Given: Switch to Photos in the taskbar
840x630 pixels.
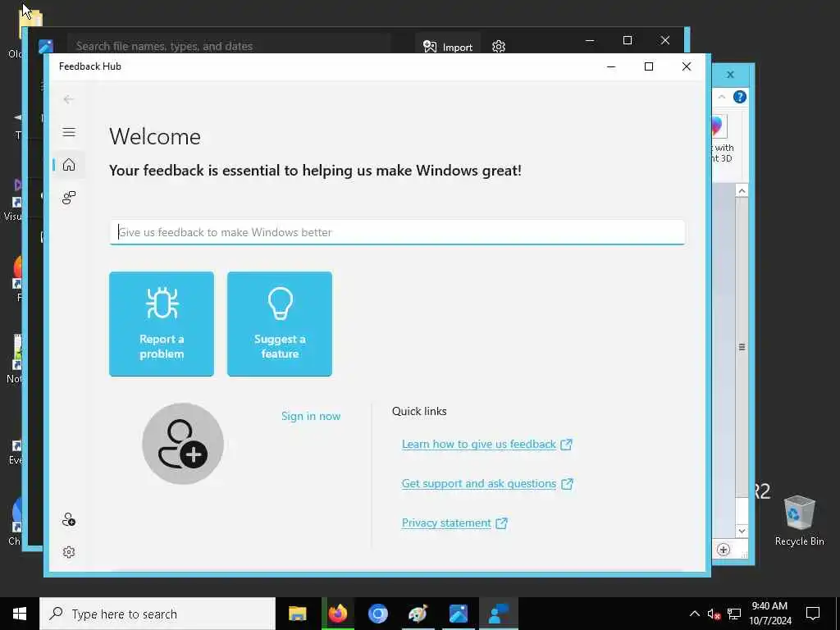Looking at the screenshot, I should (x=459, y=614).
